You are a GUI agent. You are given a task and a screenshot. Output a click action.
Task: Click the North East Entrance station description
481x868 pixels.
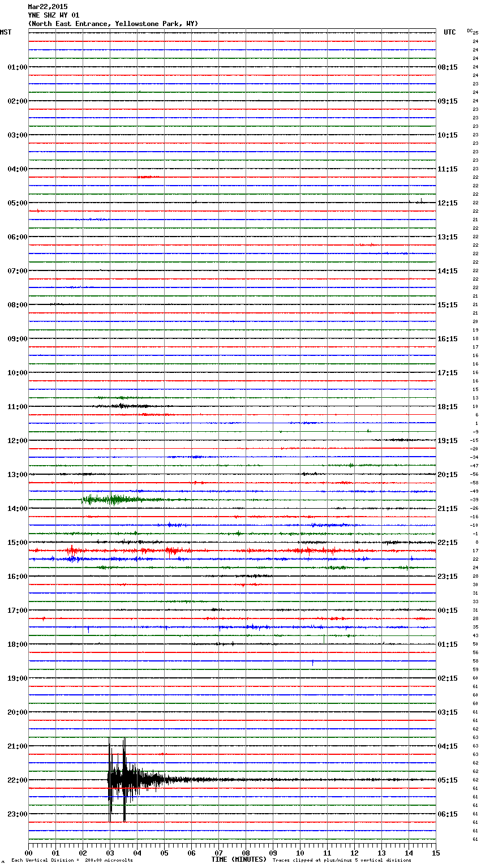pos(113,24)
